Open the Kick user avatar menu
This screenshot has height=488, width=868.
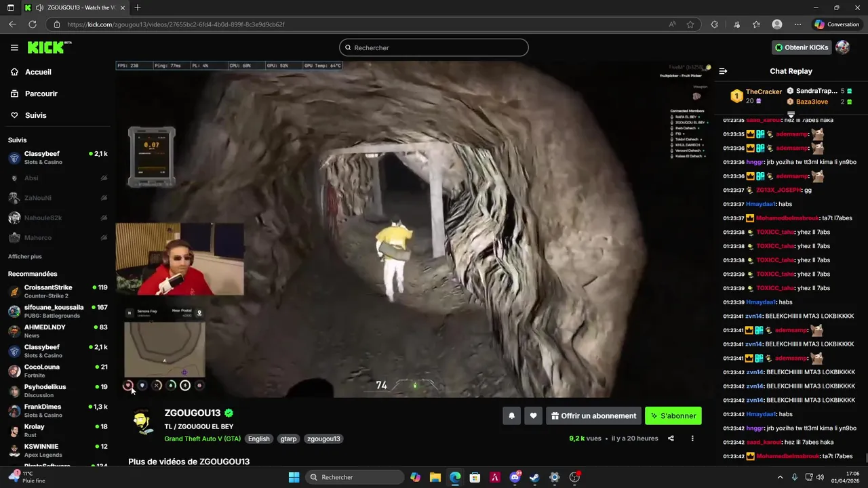tap(842, 47)
